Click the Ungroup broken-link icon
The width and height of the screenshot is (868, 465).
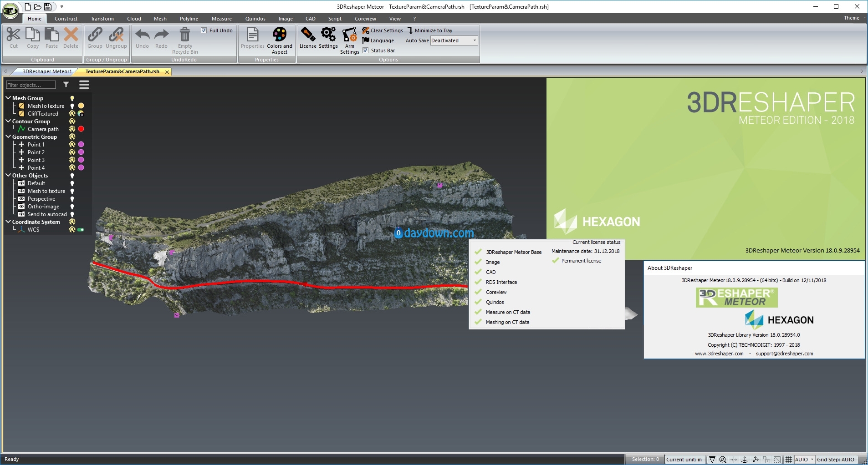point(116,35)
